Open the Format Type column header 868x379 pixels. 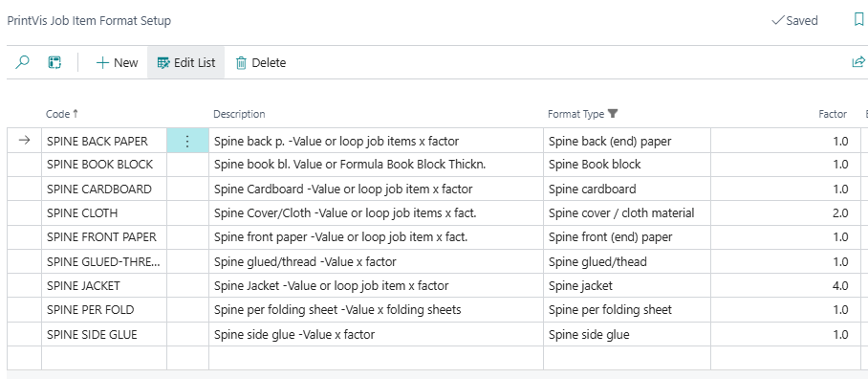575,114
